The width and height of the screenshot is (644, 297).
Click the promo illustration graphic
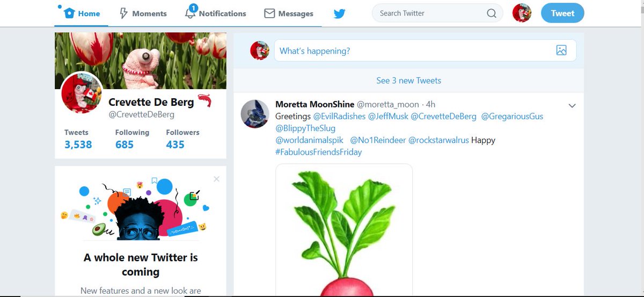(x=134, y=209)
